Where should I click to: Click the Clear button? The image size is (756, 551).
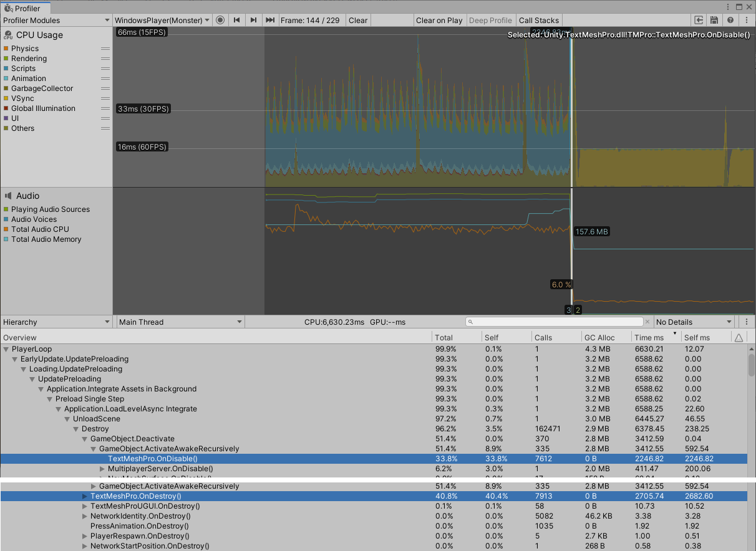point(358,20)
